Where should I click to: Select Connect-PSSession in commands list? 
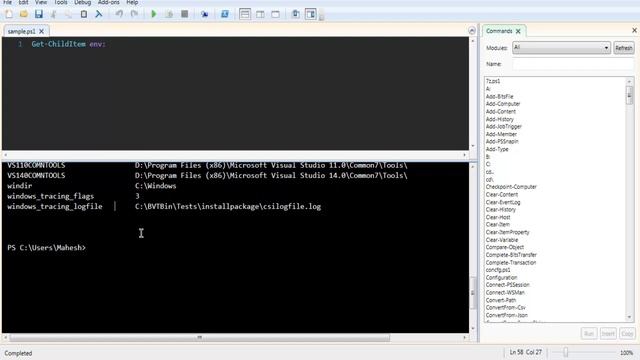point(507,285)
